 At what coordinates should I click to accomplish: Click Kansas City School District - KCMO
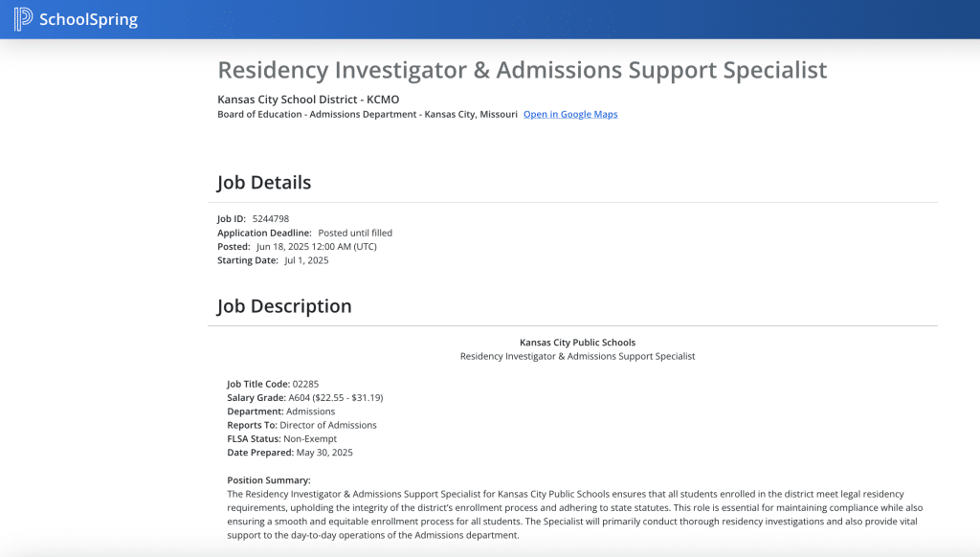[308, 100]
